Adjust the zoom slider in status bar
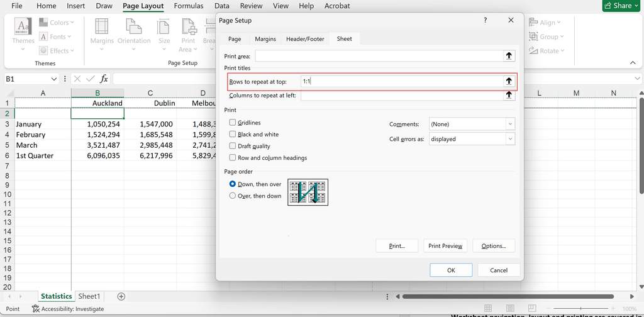Screen dimensions: 644x317 tap(580, 308)
